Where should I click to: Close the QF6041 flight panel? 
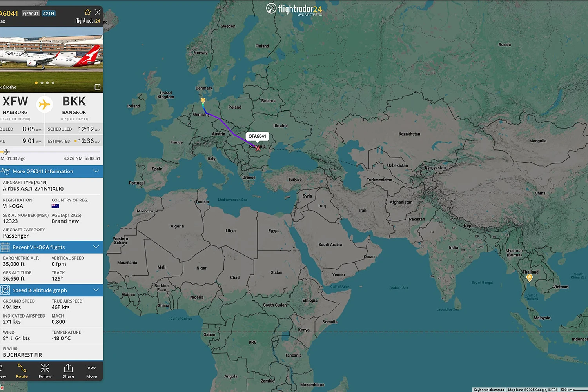[x=98, y=12]
